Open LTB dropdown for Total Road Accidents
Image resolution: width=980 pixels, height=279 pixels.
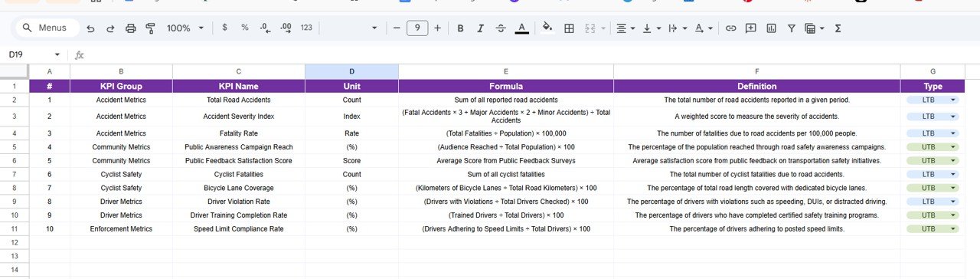[953, 100]
